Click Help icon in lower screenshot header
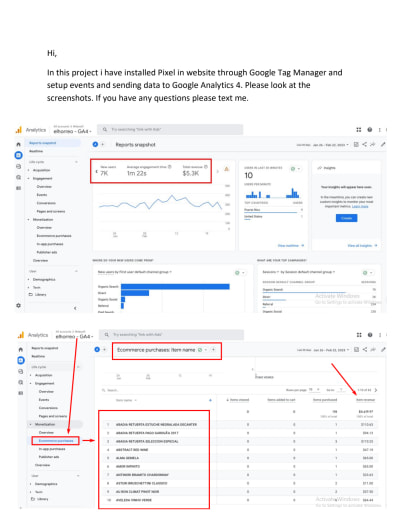 pos(370,335)
